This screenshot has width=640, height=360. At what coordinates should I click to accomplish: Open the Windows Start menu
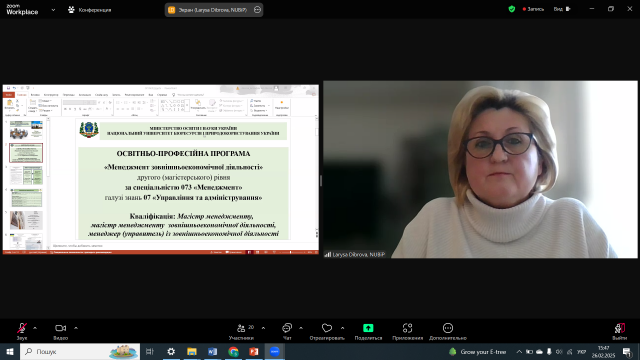[10, 351]
